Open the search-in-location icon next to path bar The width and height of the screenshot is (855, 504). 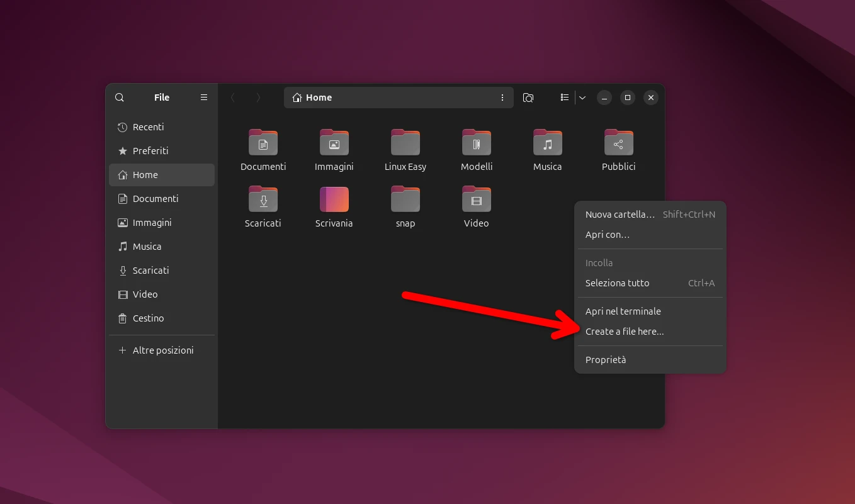(528, 98)
